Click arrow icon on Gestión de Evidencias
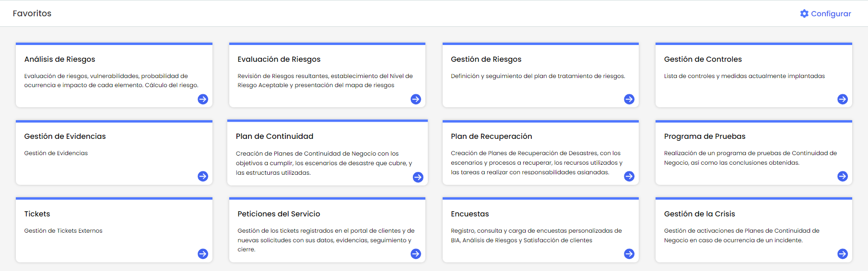The width and height of the screenshot is (868, 271). click(203, 176)
